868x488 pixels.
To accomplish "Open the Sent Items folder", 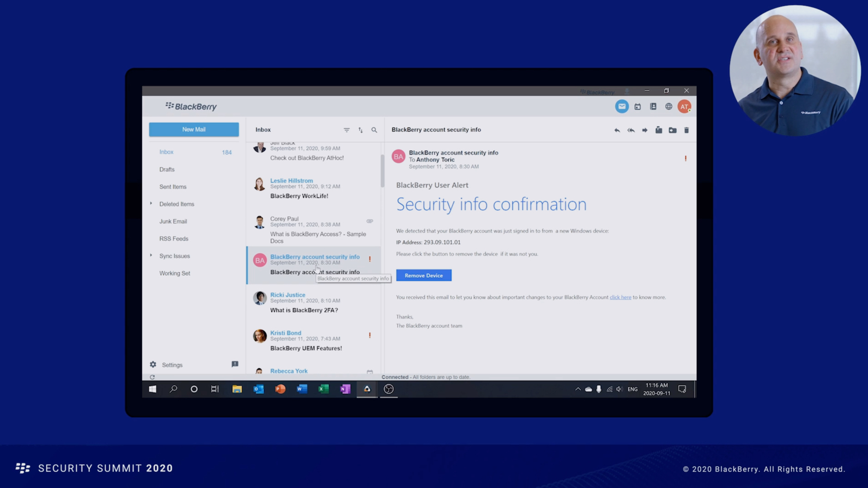I will 173,187.
